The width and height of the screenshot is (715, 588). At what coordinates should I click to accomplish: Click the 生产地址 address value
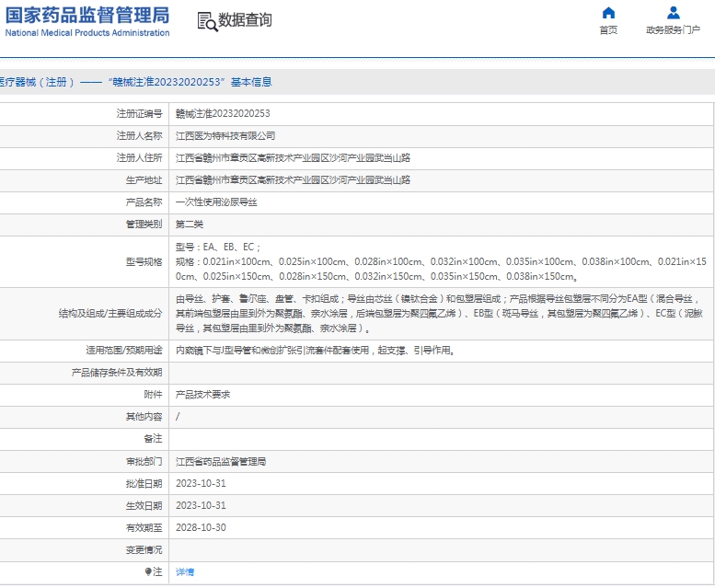293,180
